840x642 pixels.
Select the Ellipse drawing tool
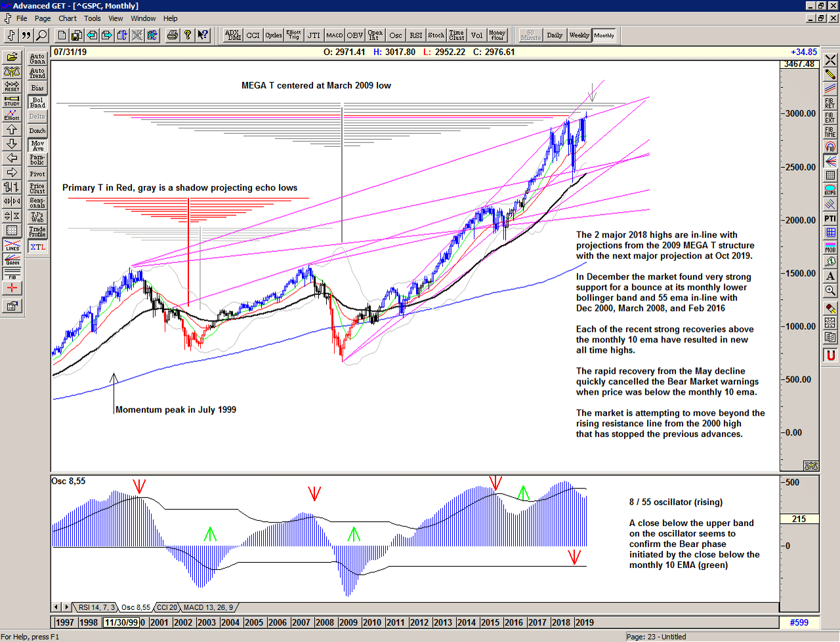pyautogui.click(x=830, y=190)
